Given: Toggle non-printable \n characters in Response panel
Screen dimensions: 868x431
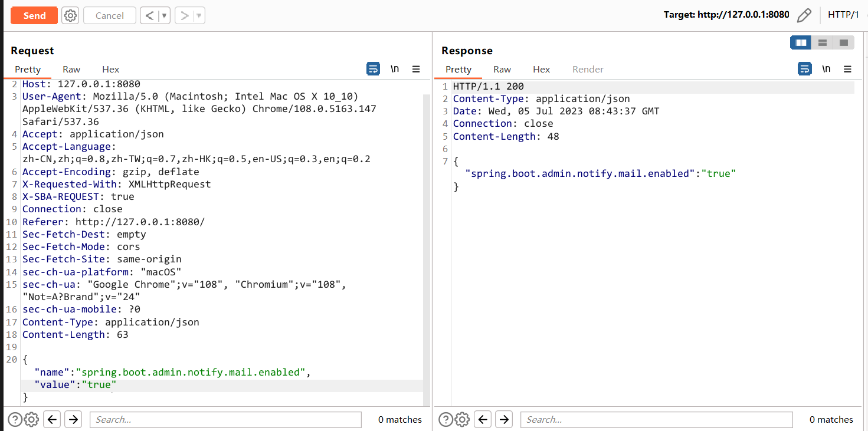Looking at the screenshot, I should point(826,69).
